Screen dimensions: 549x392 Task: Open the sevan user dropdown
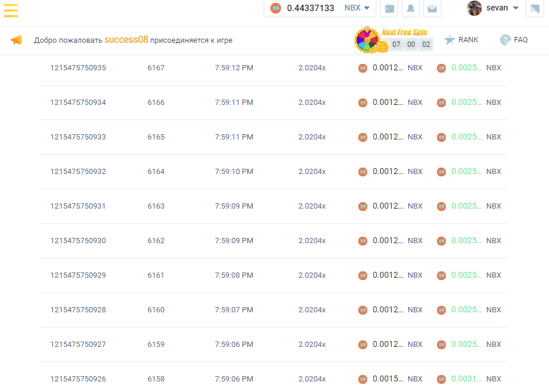click(516, 8)
